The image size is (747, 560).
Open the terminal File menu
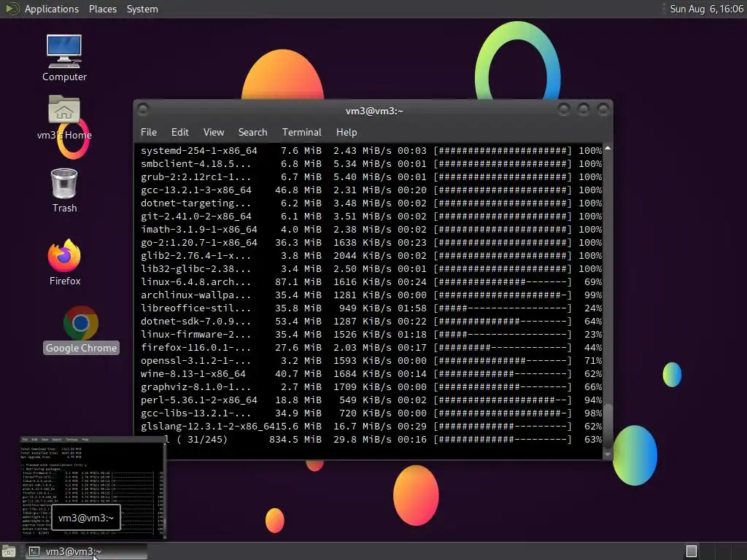(x=149, y=132)
